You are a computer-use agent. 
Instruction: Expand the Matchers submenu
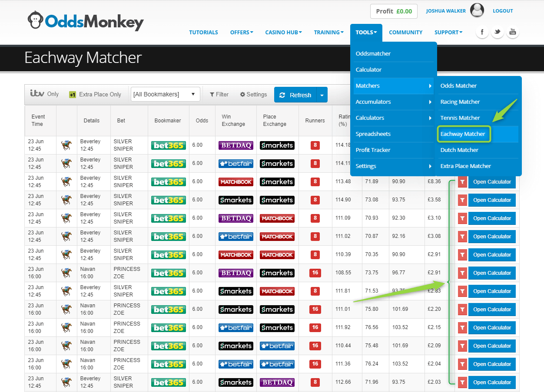pyautogui.click(x=394, y=86)
